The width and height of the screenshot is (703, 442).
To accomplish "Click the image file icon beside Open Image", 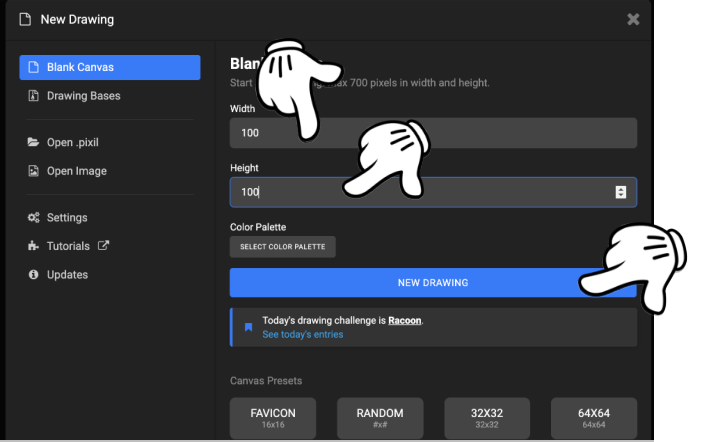I will (x=34, y=171).
